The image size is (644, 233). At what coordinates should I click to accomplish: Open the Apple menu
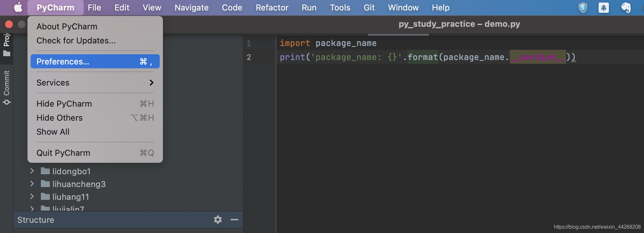point(18,7)
